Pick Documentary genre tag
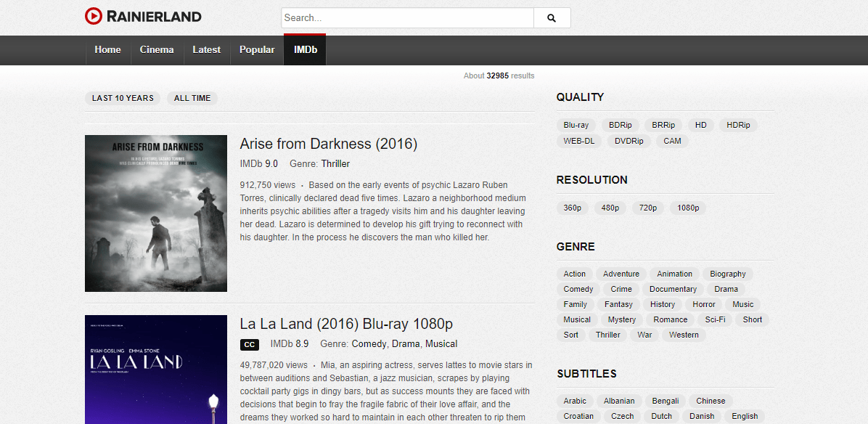868x424 pixels. point(673,289)
